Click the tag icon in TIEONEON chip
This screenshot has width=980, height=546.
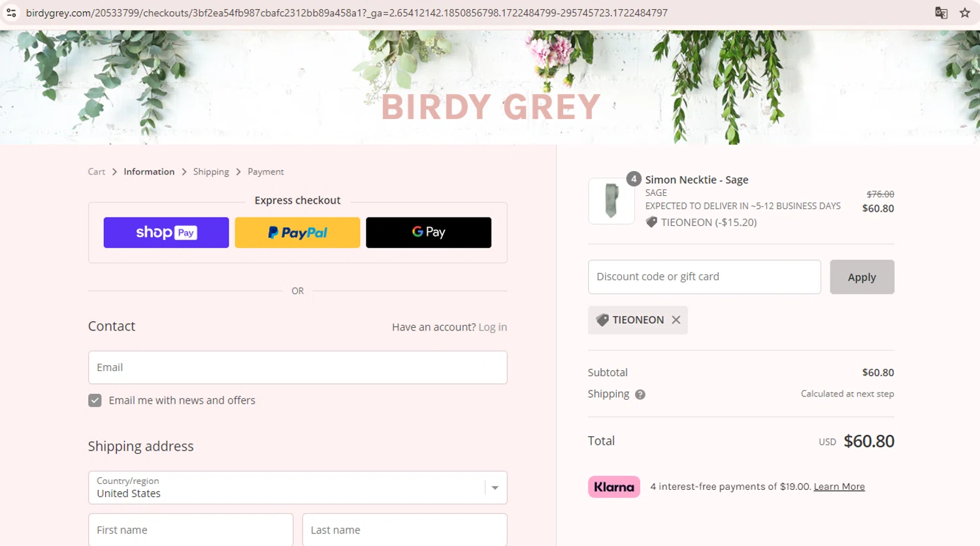[602, 320]
